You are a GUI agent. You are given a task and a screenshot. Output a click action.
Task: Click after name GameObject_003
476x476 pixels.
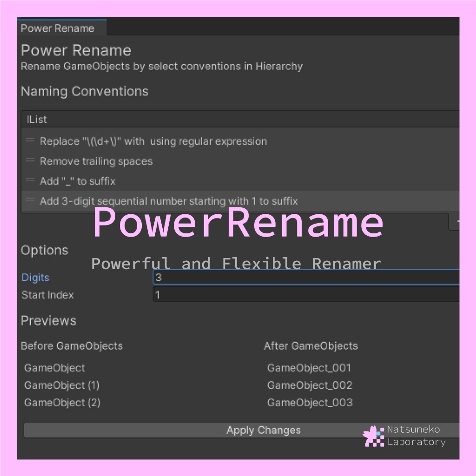tap(310, 403)
